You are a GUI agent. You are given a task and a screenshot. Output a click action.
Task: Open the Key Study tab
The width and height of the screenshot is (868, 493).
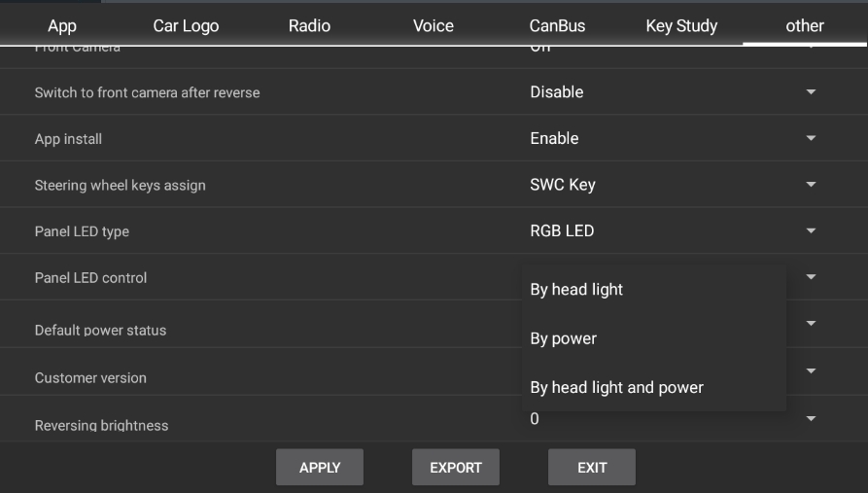pos(681,26)
